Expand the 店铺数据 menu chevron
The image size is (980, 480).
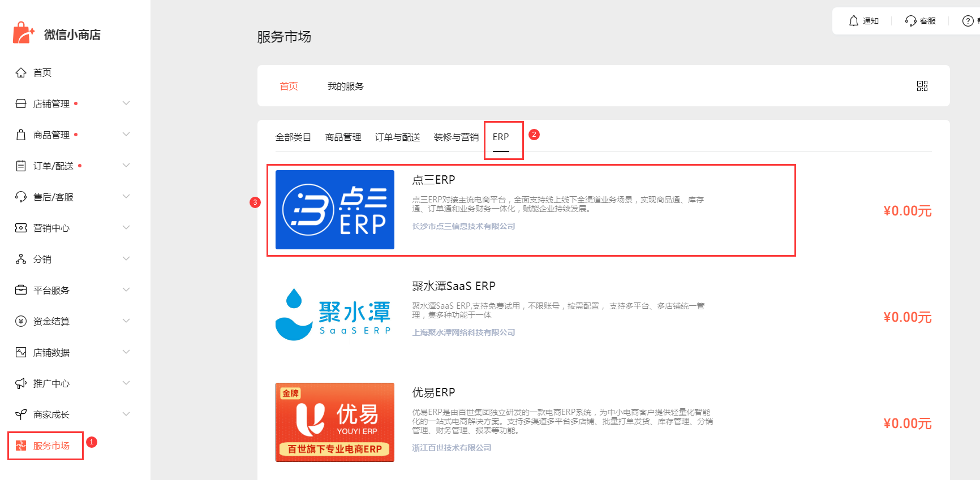tap(126, 352)
